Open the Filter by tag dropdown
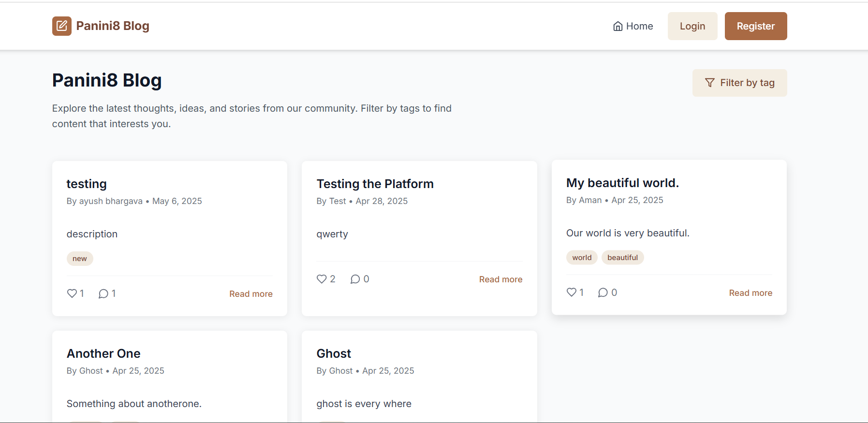Viewport: 868px width, 423px height. [x=739, y=83]
